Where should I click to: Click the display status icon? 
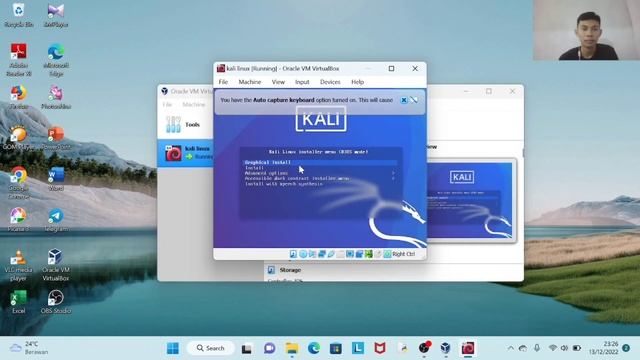coord(350,254)
